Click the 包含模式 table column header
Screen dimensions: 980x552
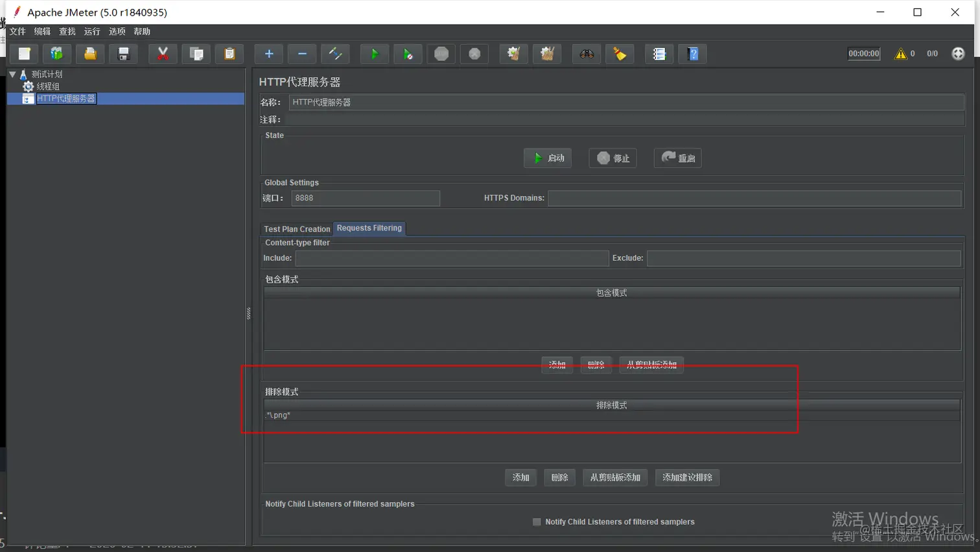[x=612, y=293]
